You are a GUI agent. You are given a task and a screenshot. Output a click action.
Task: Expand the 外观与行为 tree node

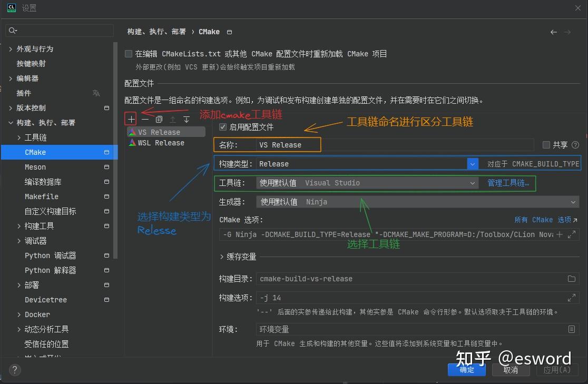pos(11,48)
